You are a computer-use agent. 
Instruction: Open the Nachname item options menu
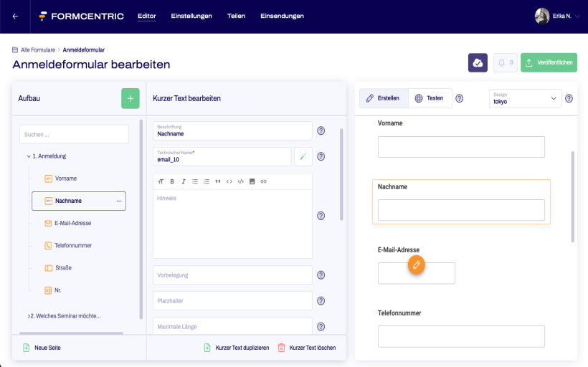pos(119,201)
